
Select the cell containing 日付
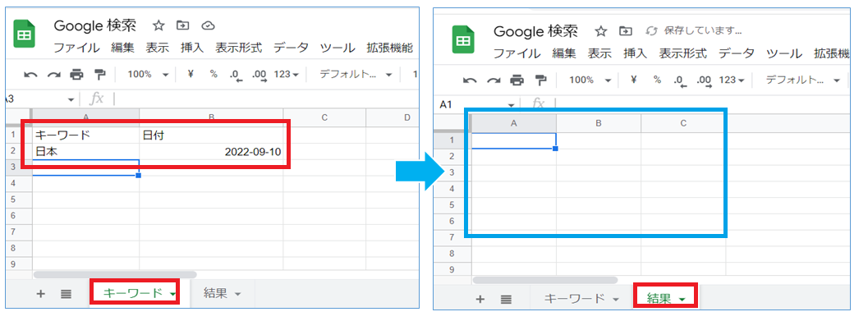211,135
